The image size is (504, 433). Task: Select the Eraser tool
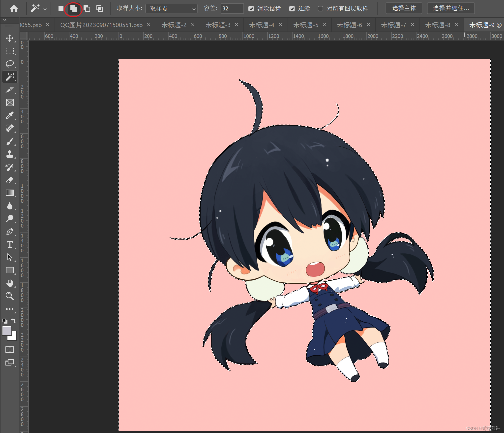[10, 180]
